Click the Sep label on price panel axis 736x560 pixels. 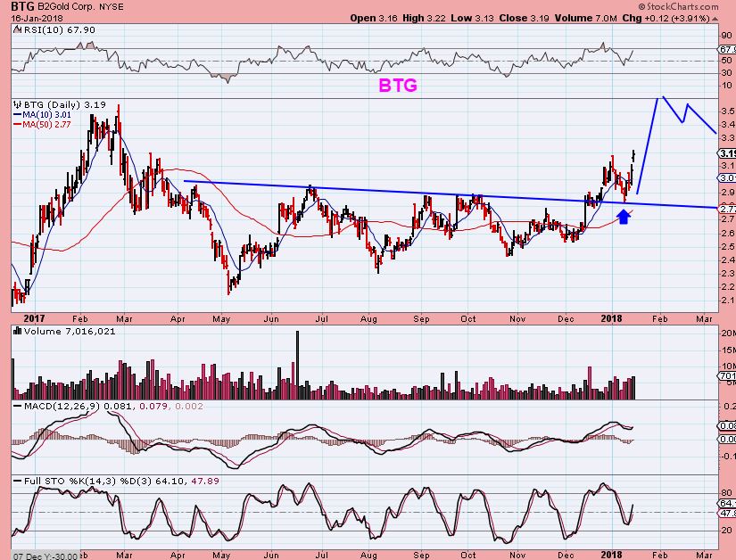(x=421, y=319)
